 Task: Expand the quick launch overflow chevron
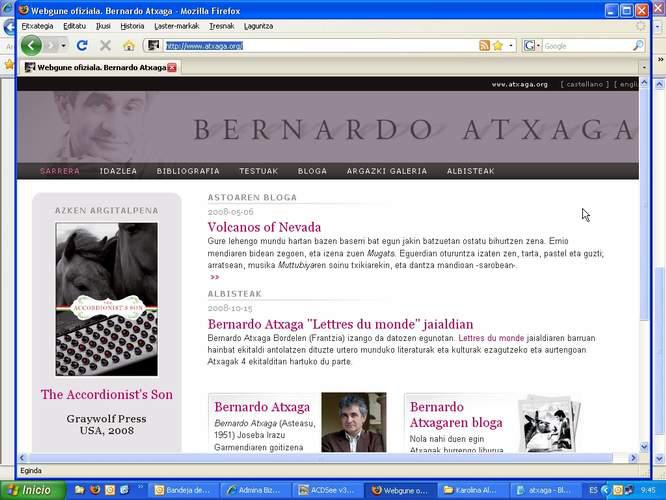pyautogui.click(x=140, y=487)
